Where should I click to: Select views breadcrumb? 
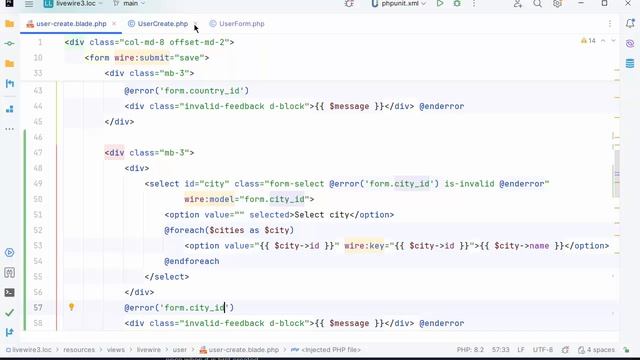tap(116, 350)
